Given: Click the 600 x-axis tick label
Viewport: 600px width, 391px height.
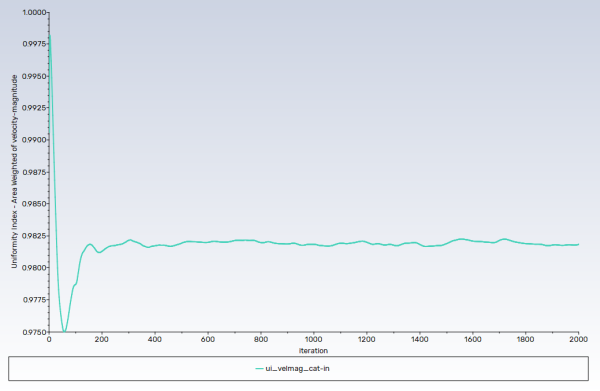Looking at the screenshot, I should click(x=208, y=339).
